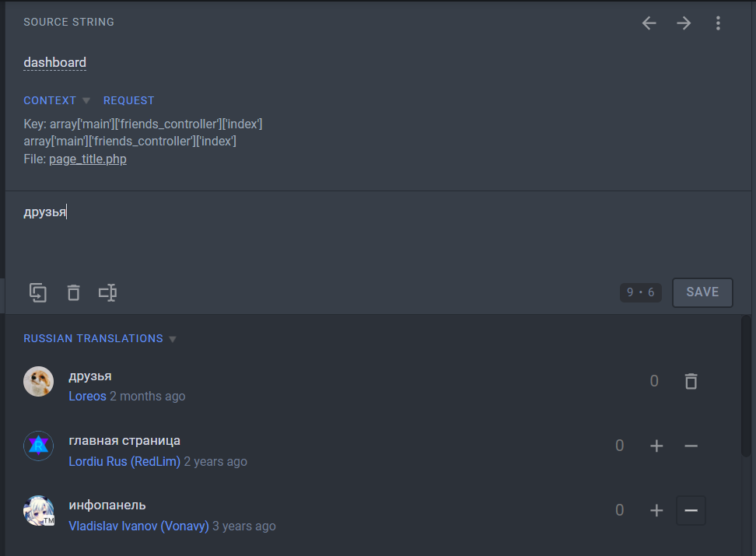Go to the previous string with the left arrow

pyautogui.click(x=649, y=23)
